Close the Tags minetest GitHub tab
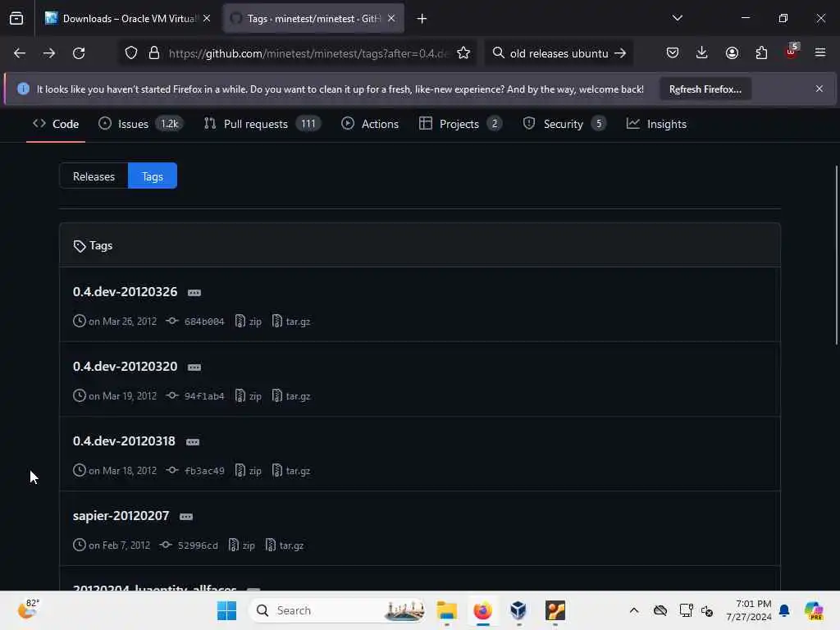Screen dimensions: 840x630 pos(391,18)
